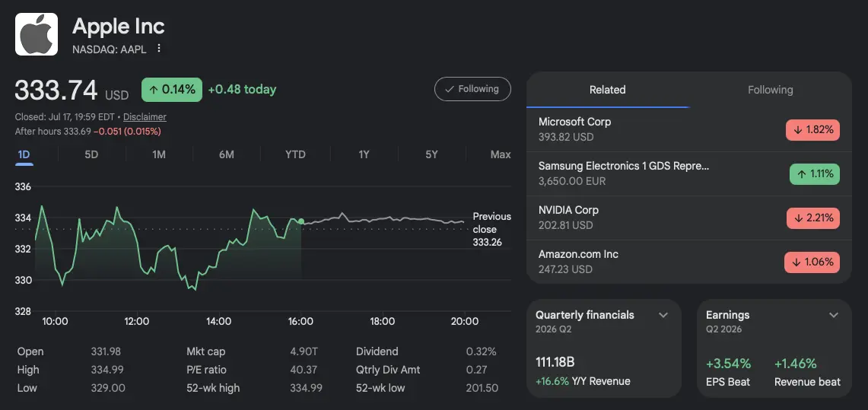
Task: Click Samsung's green 1.11% up badge
Action: coord(814,174)
